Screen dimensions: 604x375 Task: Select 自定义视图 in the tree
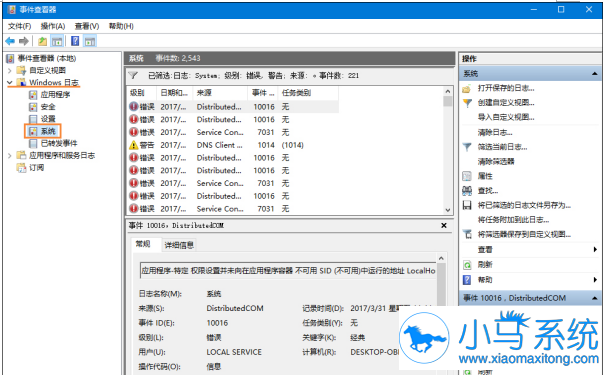[47, 70]
